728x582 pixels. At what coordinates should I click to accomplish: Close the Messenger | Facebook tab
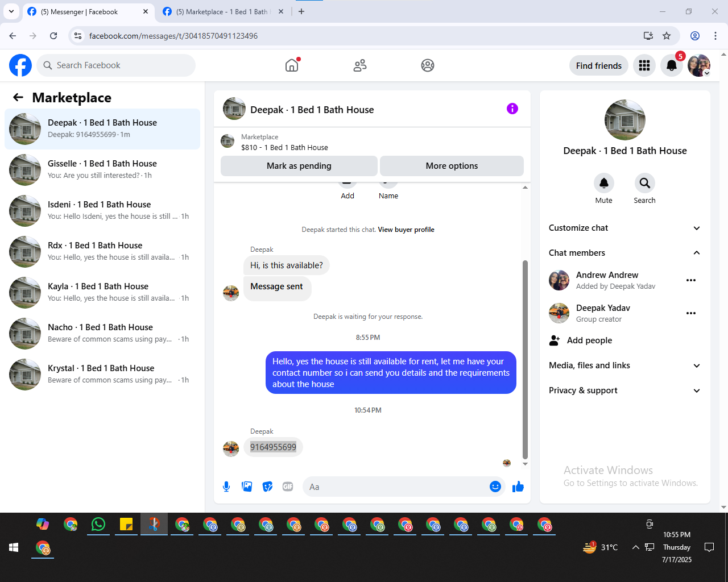click(146, 11)
